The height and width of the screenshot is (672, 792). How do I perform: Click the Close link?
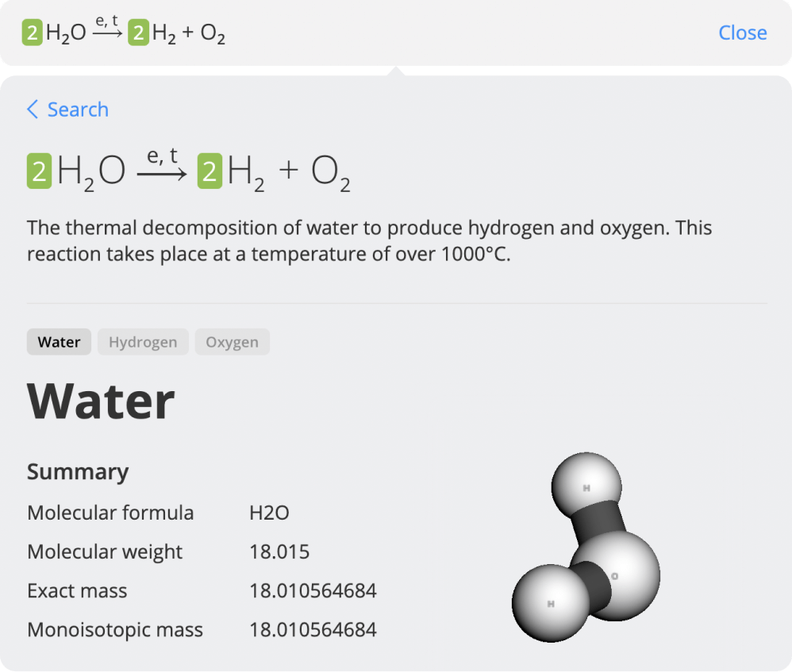(x=743, y=33)
